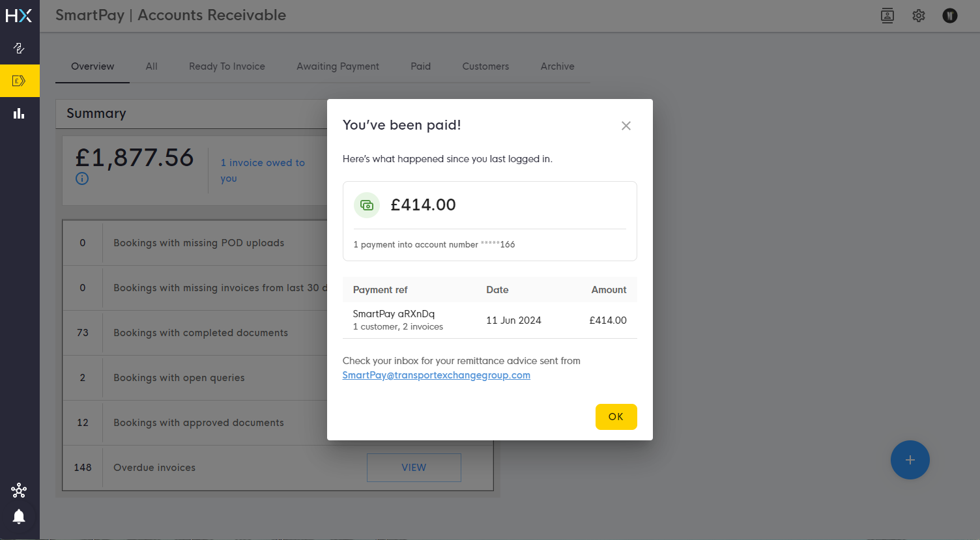This screenshot has width=980, height=540.
Task: Click the HX logo icon
Action: coord(19,16)
